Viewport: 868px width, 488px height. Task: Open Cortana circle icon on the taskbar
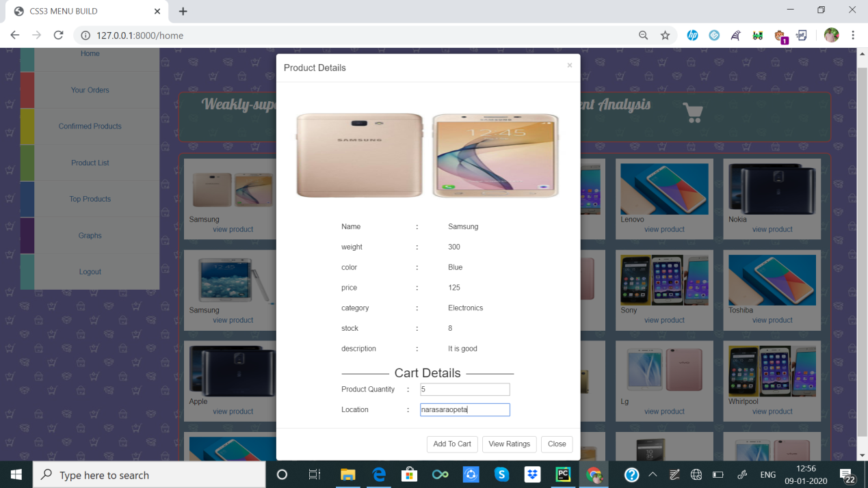pos(282,474)
